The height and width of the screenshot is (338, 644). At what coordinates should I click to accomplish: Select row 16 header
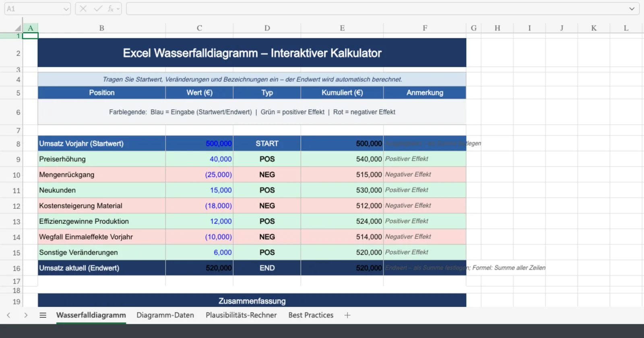pyautogui.click(x=11, y=268)
